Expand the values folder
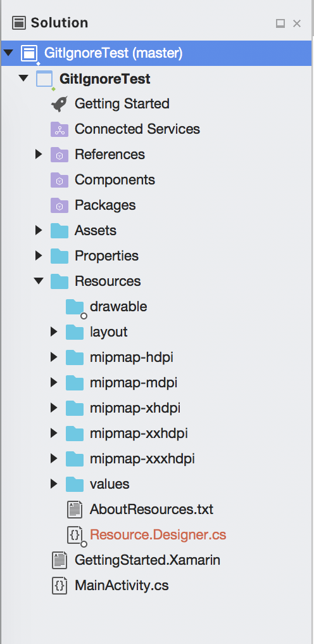This screenshot has width=314, height=644. (x=54, y=484)
